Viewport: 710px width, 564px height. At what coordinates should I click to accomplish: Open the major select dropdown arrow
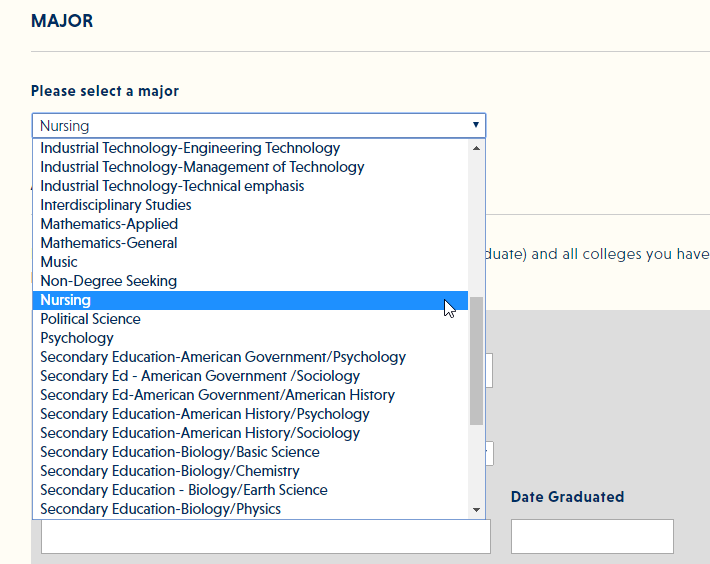475,126
